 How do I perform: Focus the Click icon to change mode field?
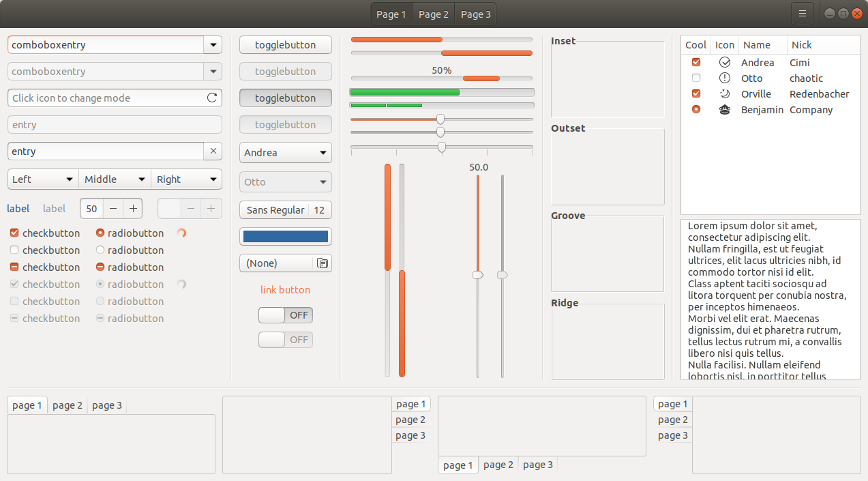click(115, 98)
